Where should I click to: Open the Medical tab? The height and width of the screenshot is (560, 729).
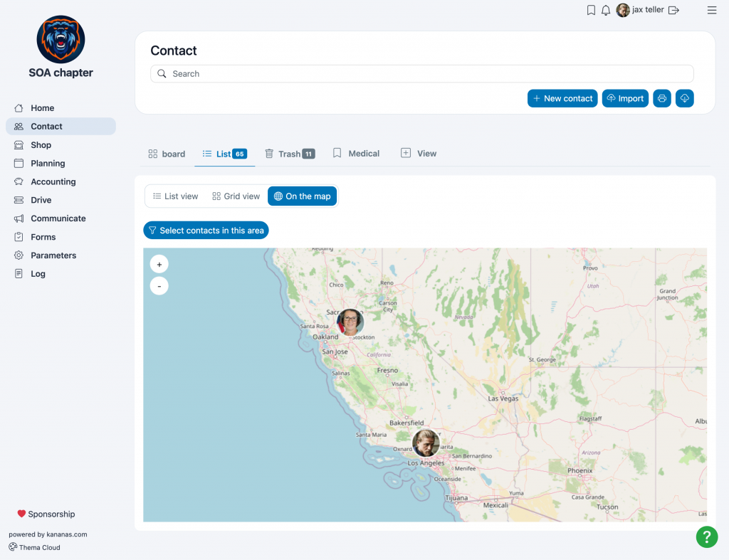click(356, 154)
